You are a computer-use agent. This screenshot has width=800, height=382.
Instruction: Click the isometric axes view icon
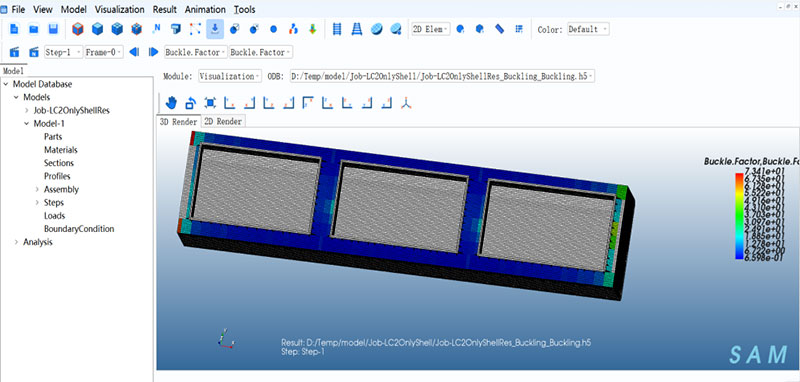(406, 103)
